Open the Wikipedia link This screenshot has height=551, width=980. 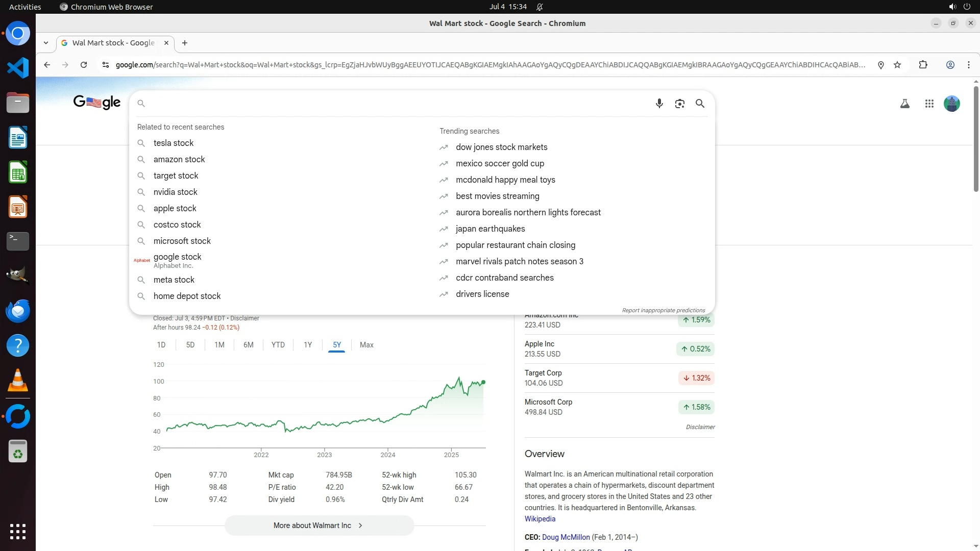(540, 519)
